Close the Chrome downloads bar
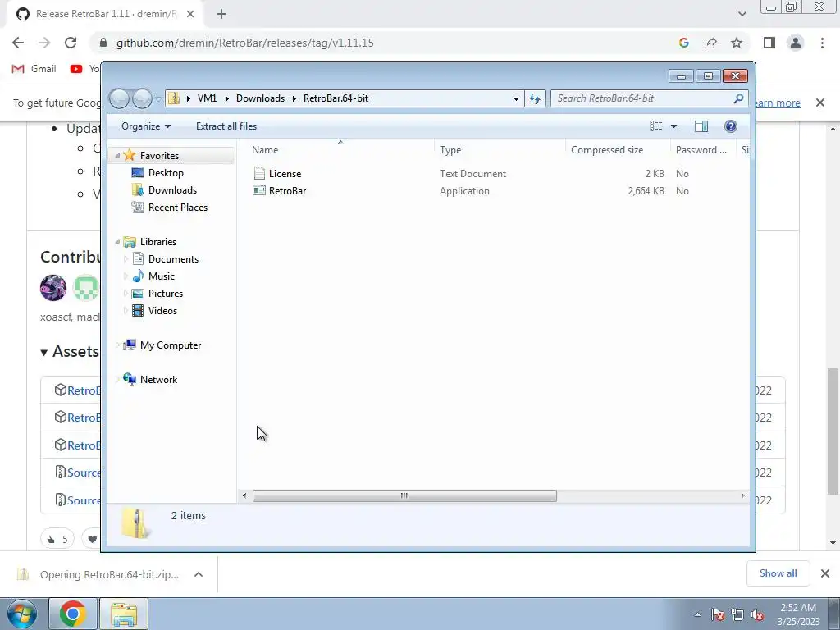 click(x=825, y=573)
